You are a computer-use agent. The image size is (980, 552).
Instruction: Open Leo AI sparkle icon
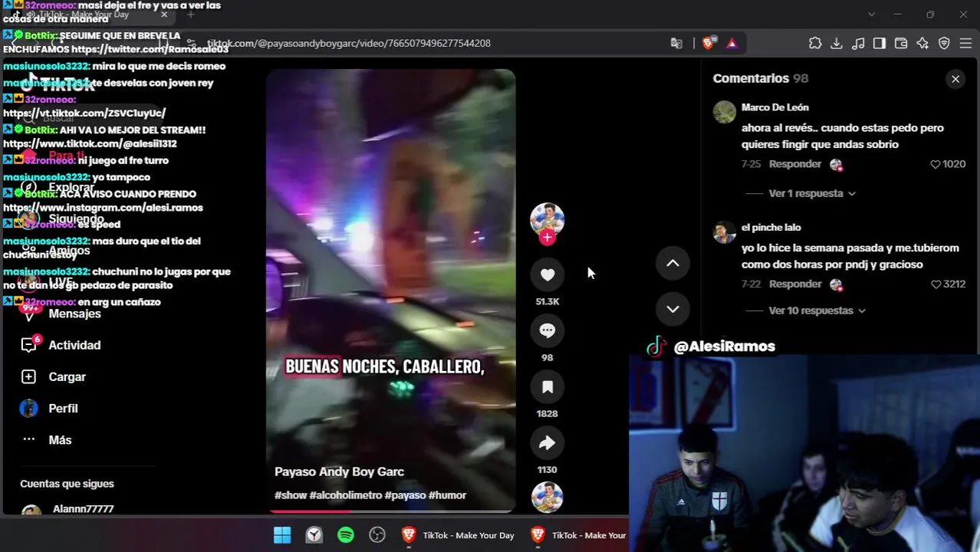click(x=922, y=43)
